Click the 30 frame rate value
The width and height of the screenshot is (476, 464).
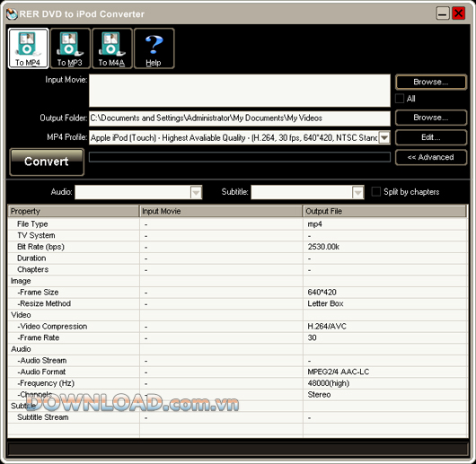coord(312,337)
